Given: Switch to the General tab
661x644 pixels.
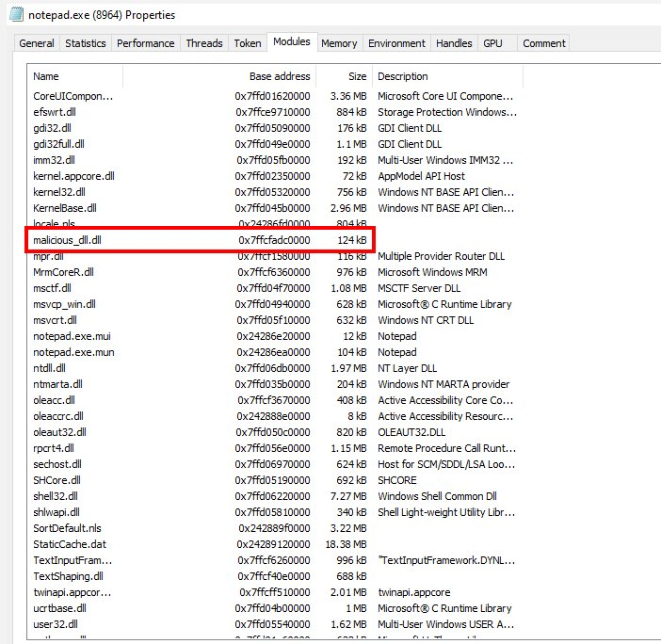Looking at the screenshot, I should [x=37, y=43].
